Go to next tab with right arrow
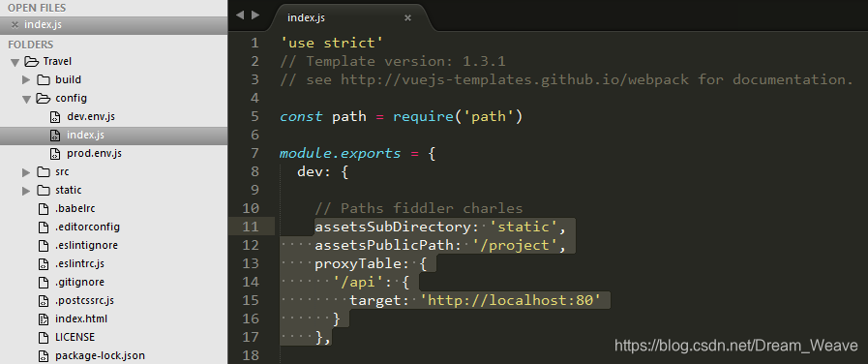Viewport: 868px width, 364px height. tap(255, 15)
